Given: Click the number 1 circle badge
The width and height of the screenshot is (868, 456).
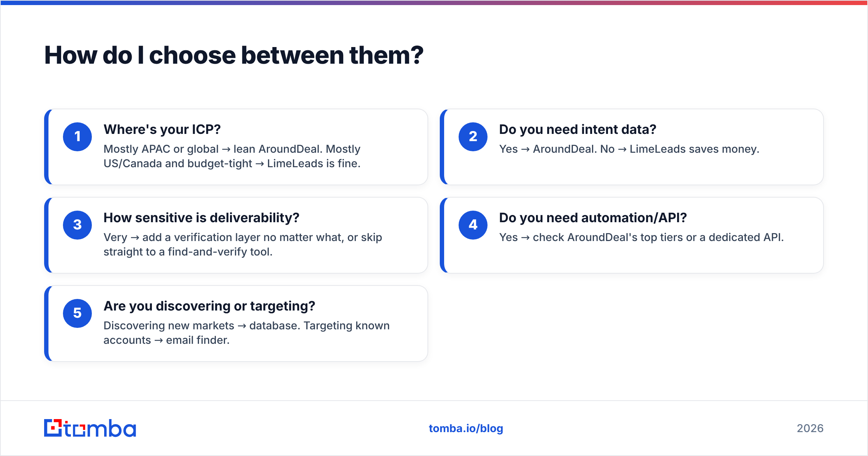Looking at the screenshot, I should click(77, 137).
